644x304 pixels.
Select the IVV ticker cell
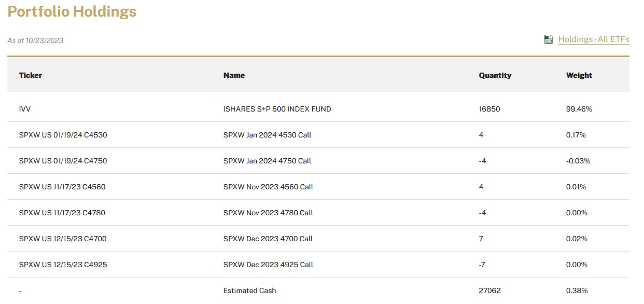pyautogui.click(x=25, y=109)
